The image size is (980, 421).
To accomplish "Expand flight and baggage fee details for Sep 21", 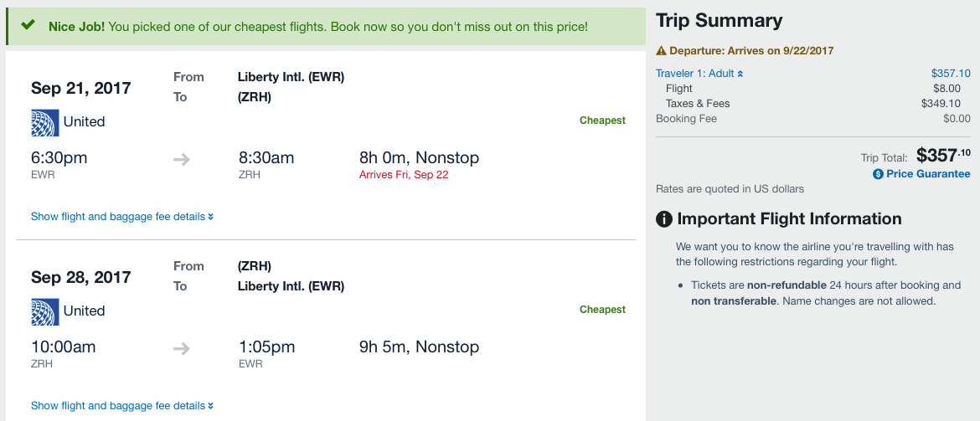I will point(122,217).
